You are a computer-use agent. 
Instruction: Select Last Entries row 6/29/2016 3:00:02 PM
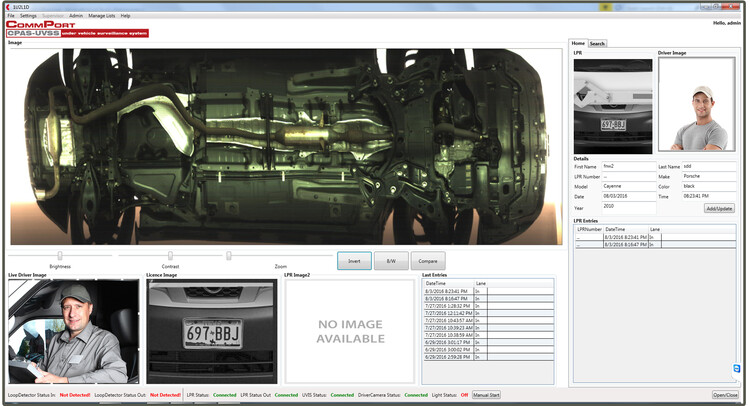pos(487,350)
